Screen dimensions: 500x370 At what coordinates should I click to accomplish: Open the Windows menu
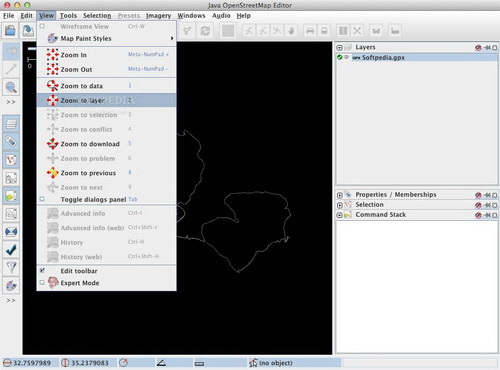(191, 16)
